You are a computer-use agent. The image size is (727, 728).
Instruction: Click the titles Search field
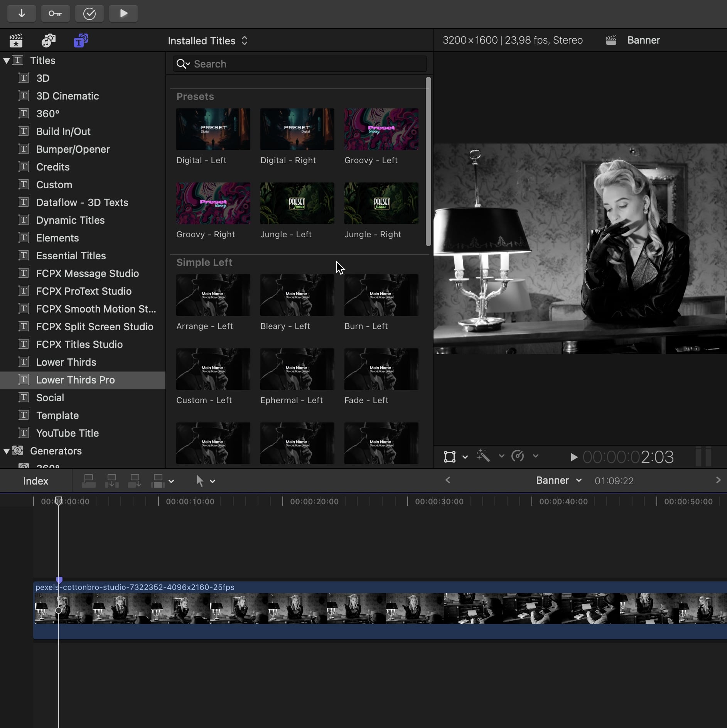point(301,64)
